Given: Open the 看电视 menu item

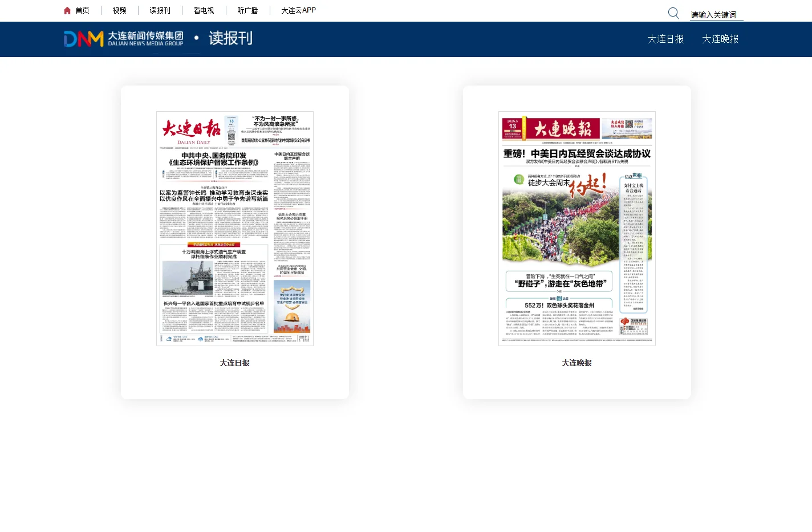Looking at the screenshot, I should (204, 10).
